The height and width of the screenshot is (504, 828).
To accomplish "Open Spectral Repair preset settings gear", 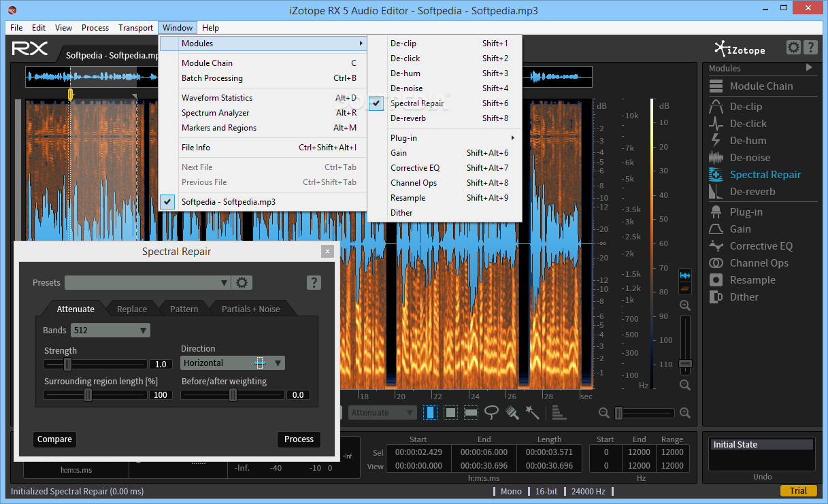I will tap(243, 283).
